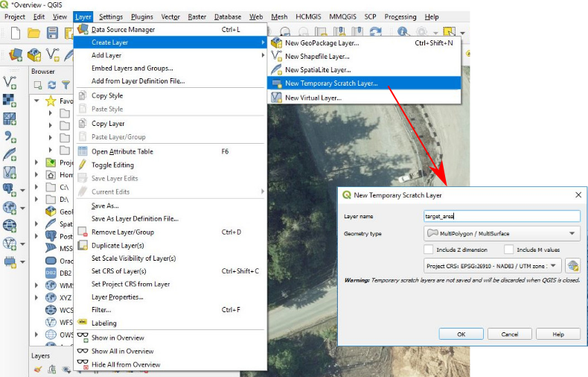Click the Layer name input field
This screenshot has width=588, height=377.
click(x=502, y=216)
